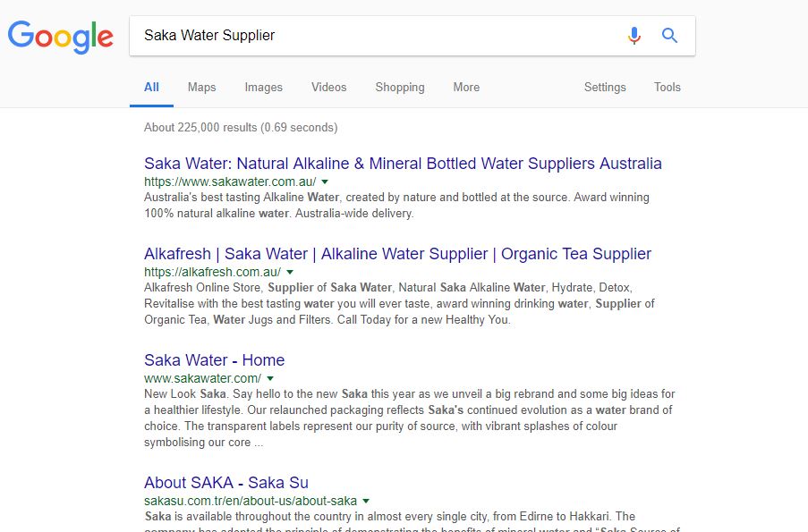
Task: Switch to the Videos tab
Action: [x=328, y=87]
